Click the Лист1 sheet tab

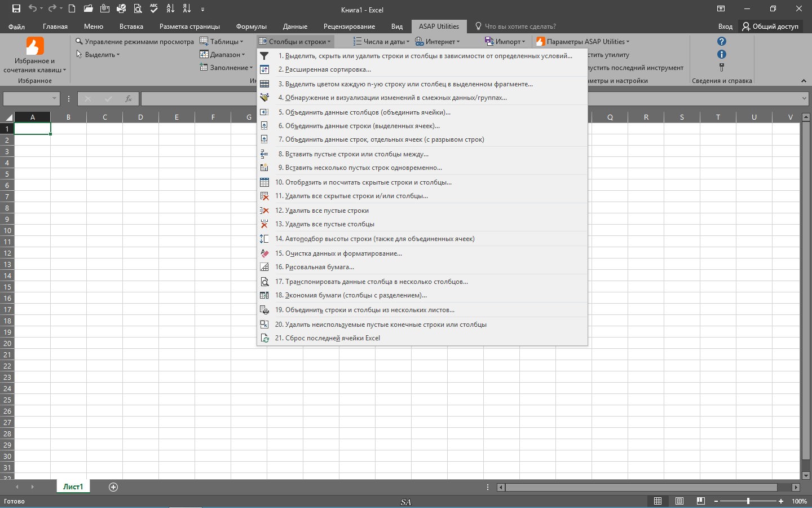point(73,487)
